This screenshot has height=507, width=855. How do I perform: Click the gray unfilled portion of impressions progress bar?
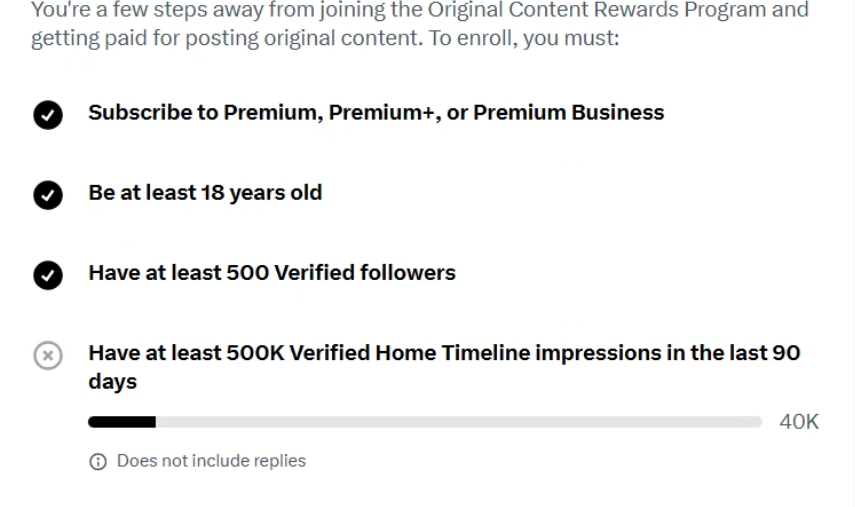[x=459, y=422]
